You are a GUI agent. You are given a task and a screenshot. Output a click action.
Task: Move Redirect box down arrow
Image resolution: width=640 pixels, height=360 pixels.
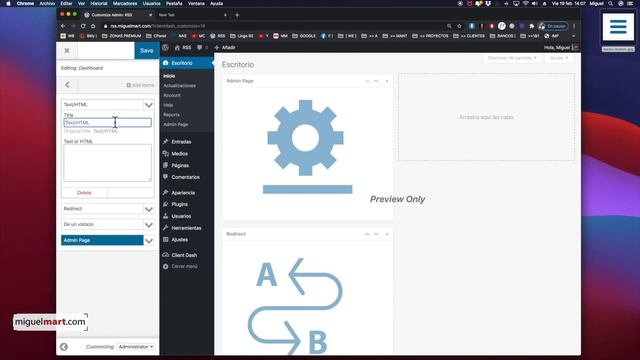point(376,234)
